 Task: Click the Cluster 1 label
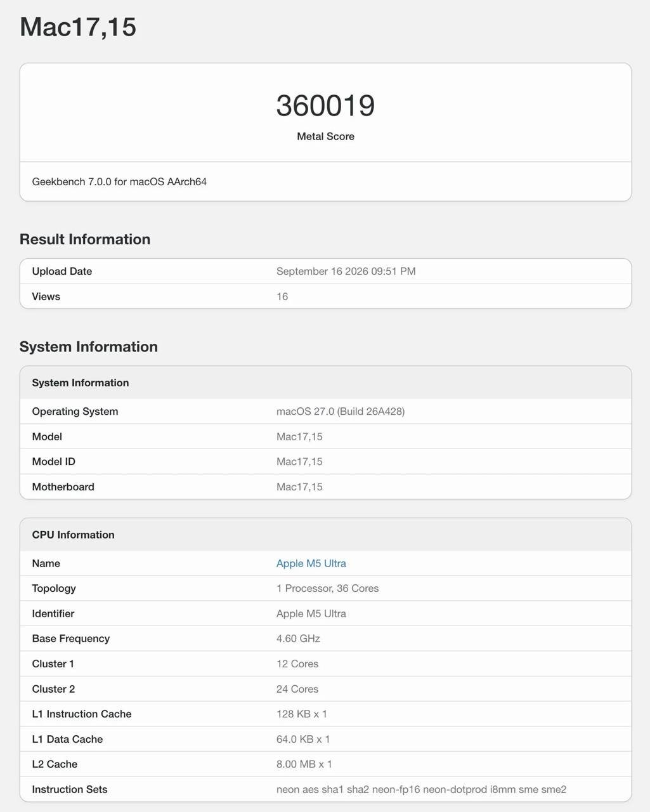[x=53, y=664]
